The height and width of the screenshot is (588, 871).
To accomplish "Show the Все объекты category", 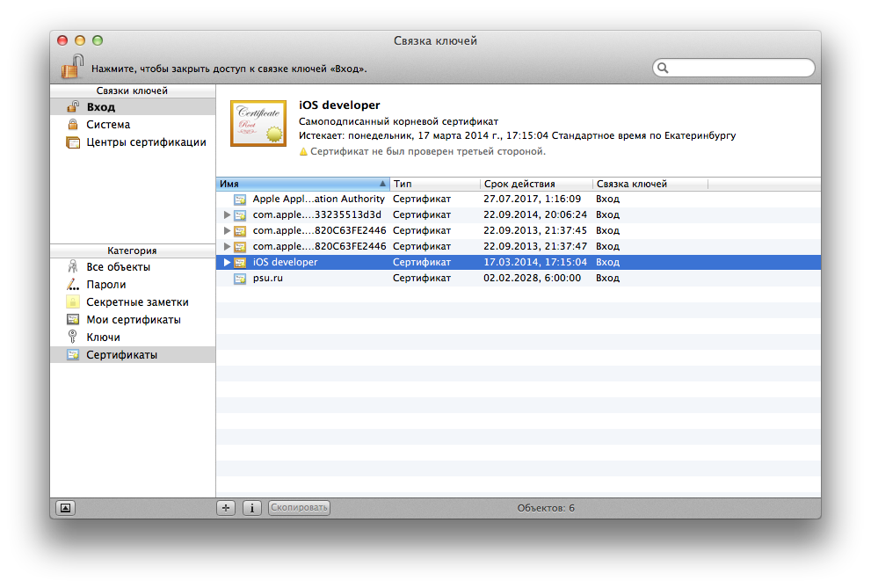I will [x=133, y=266].
